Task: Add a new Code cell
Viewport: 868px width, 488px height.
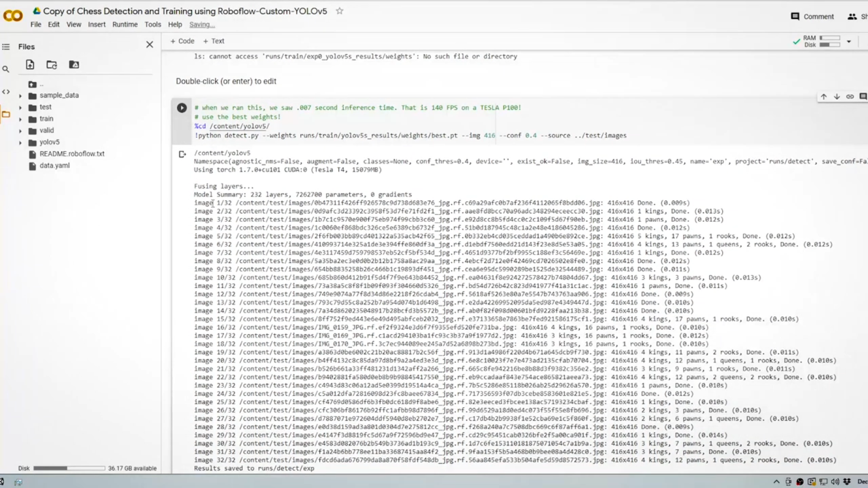Action: 182,41
